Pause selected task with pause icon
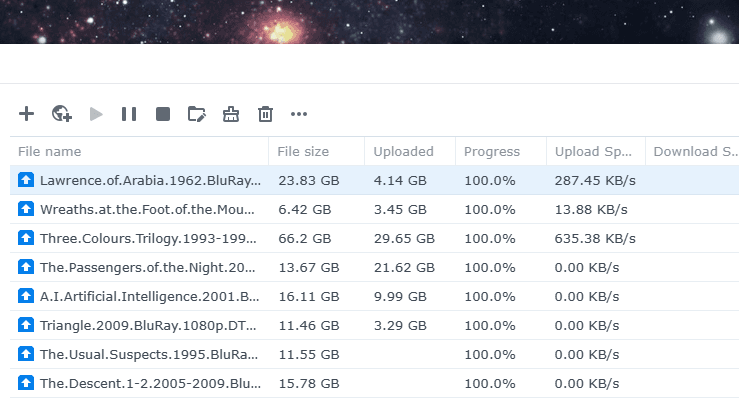739x399 pixels. pos(129,114)
